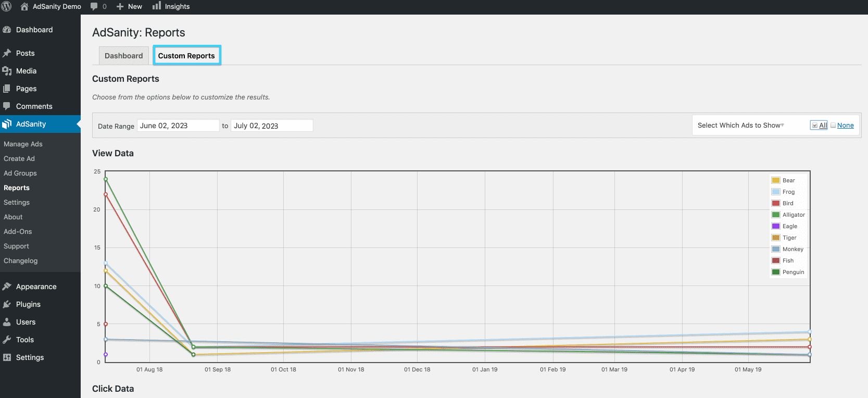Viewport: 868px width, 398px height.
Task: Click the WordPress logo icon
Action: coord(7,7)
